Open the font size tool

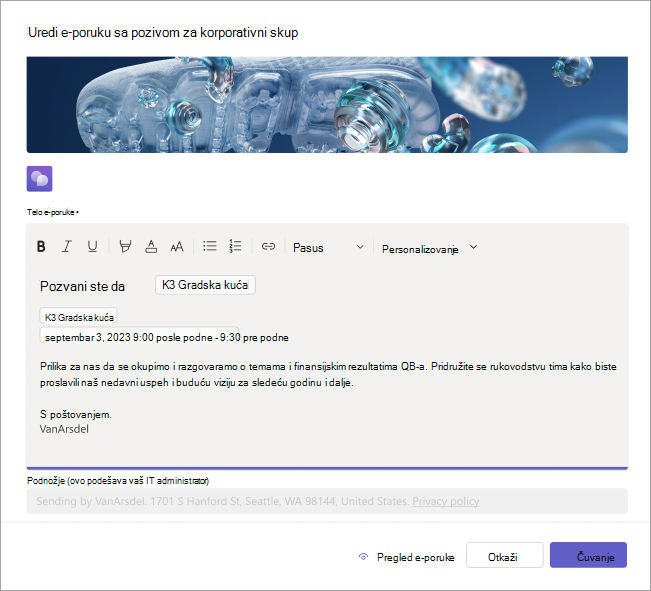pyautogui.click(x=177, y=247)
